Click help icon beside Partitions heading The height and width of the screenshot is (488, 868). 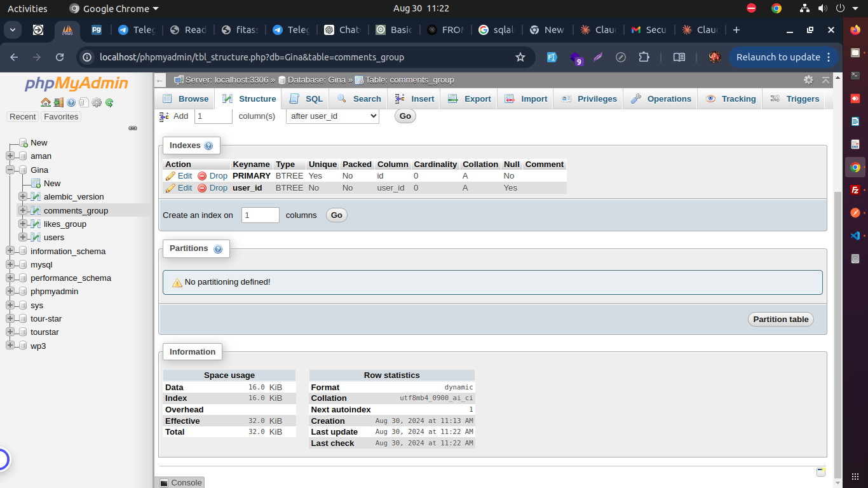218,249
